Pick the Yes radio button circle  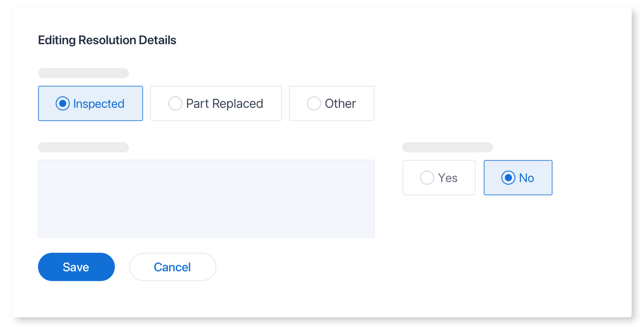[x=427, y=178]
